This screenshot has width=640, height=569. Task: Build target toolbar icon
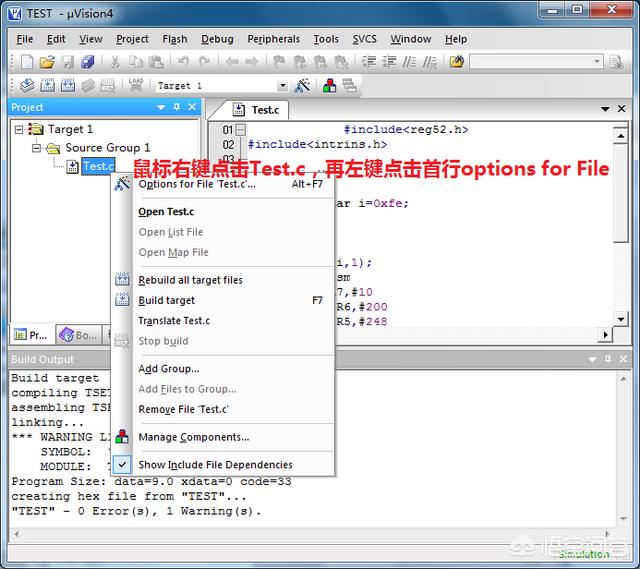click(47, 85)
